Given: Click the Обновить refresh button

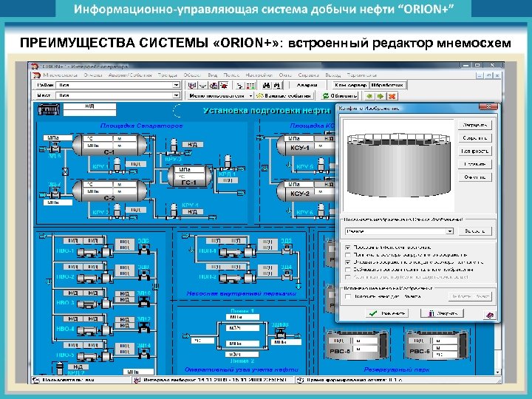Looking at the screenshot, I should click(340, 96).
